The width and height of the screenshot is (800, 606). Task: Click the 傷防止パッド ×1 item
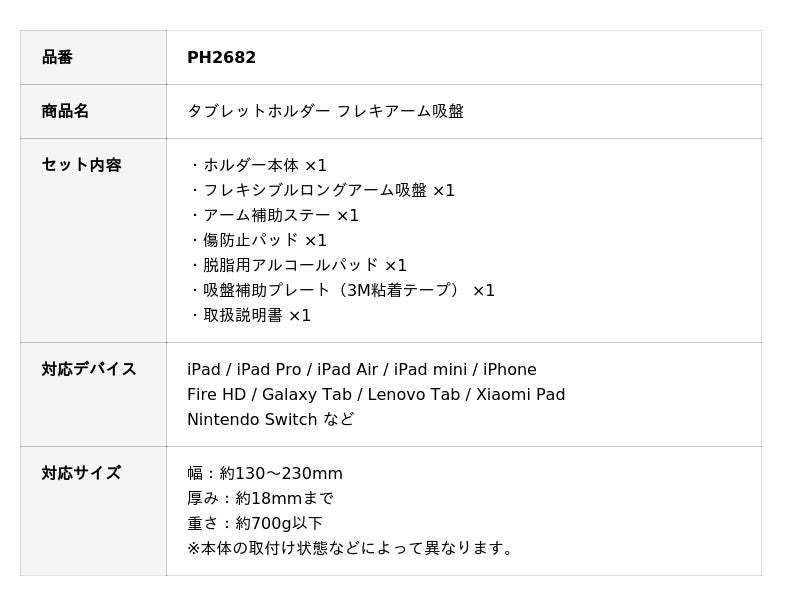point(259,241)
